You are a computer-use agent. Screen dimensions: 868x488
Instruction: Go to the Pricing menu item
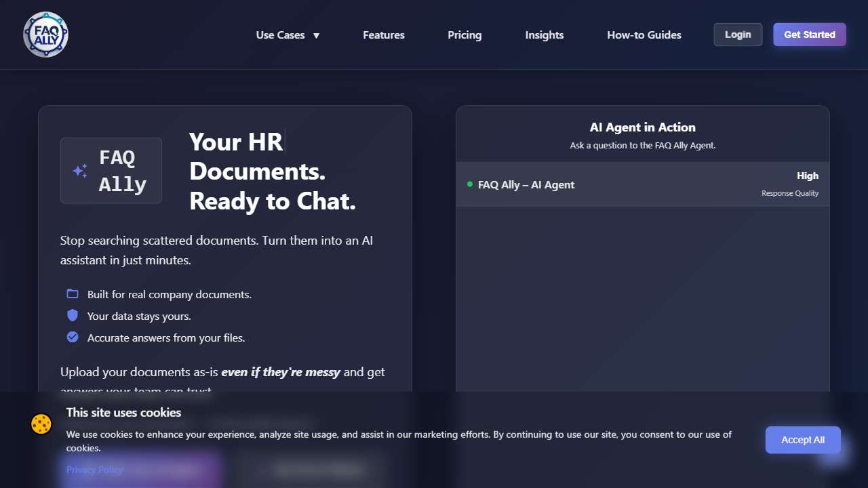coord(465,35)
